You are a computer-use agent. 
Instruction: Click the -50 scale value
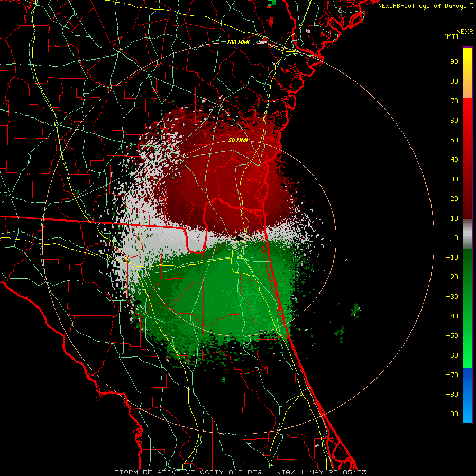452,336
